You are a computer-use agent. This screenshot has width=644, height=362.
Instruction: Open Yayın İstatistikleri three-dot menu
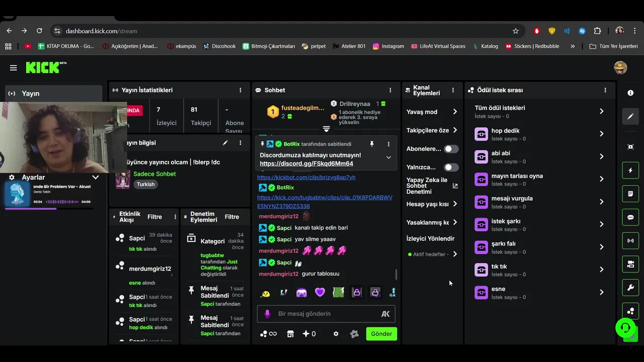[240, 90]
